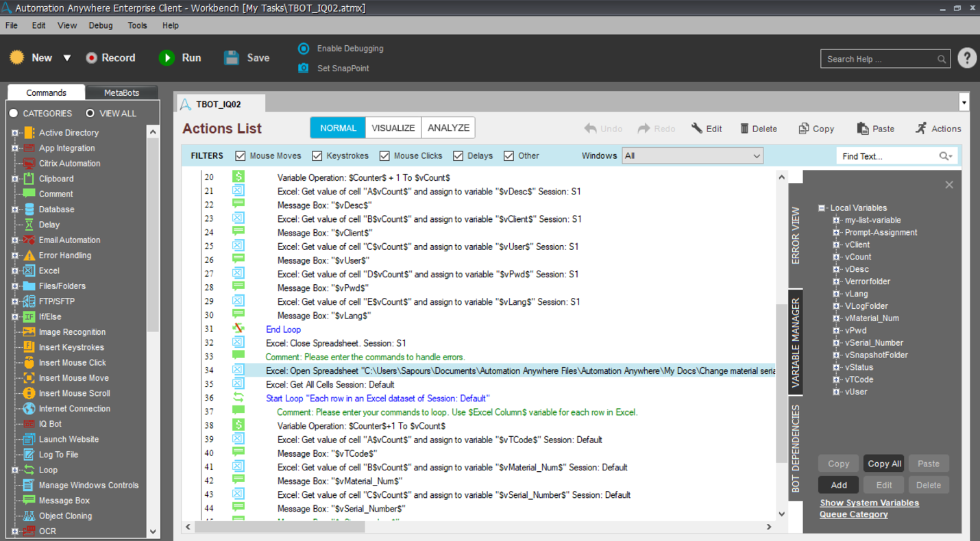Click the magnifier icon in Find Text
Image resolution: width=980 pixels, height=541 pixels.
pyautogui.click(x=946, y=156)
